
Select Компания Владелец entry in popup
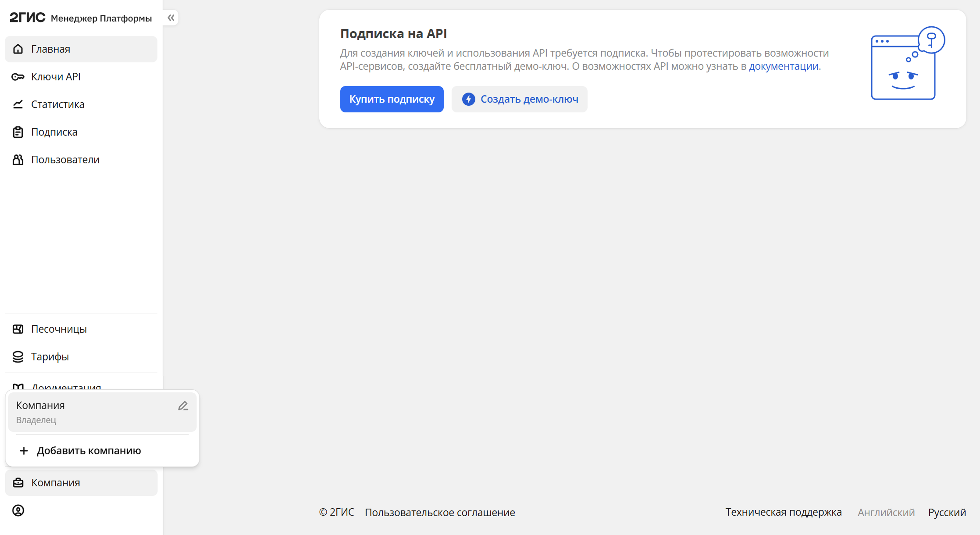tap(88, 412)
